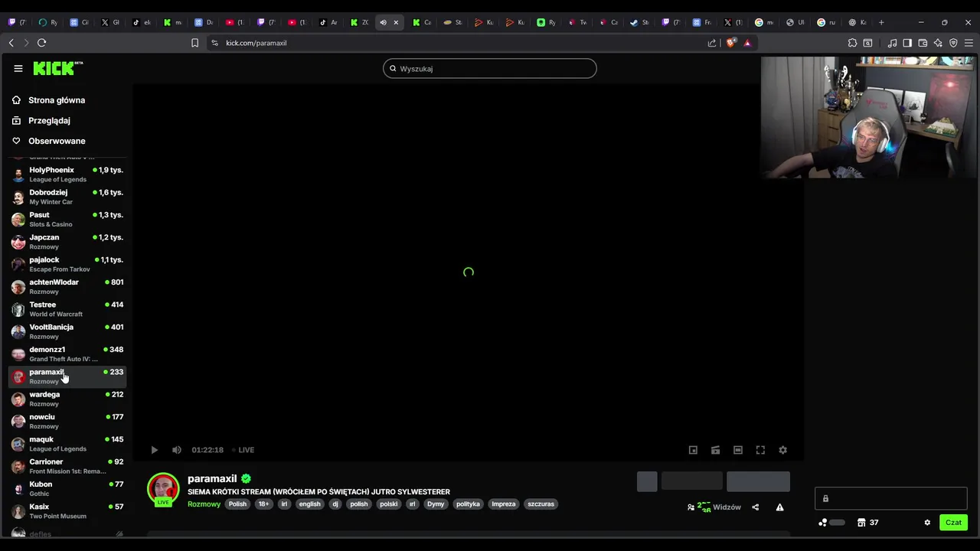Click paramaxil streamer avatar
The width and height of the screenshot is (980, 551).
[x=163, y=490]
